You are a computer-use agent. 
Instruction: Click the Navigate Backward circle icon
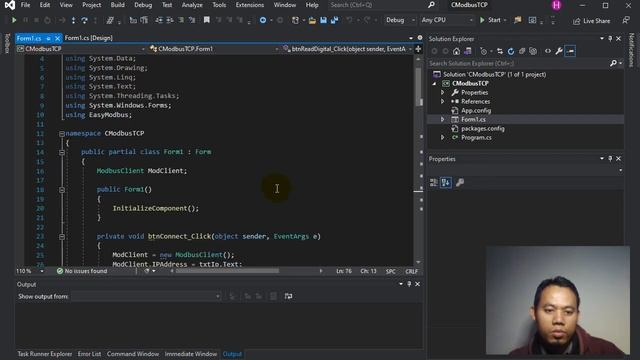tap(263, 20)
